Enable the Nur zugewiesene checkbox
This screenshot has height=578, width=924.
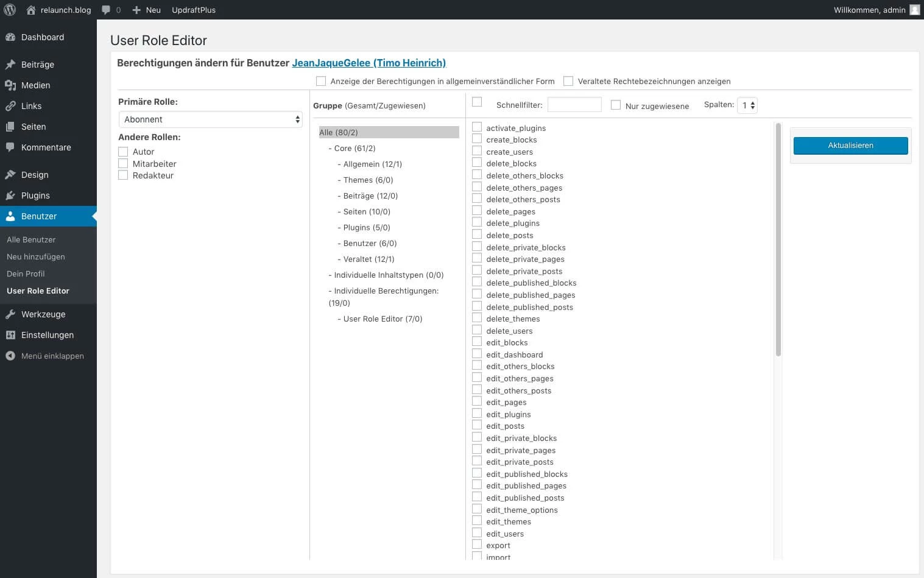click(616, 105)
